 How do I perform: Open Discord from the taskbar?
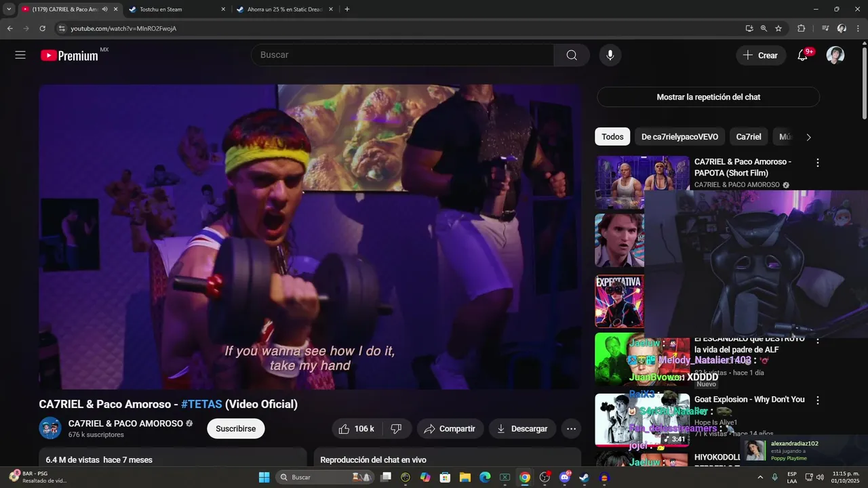[564, 477]
